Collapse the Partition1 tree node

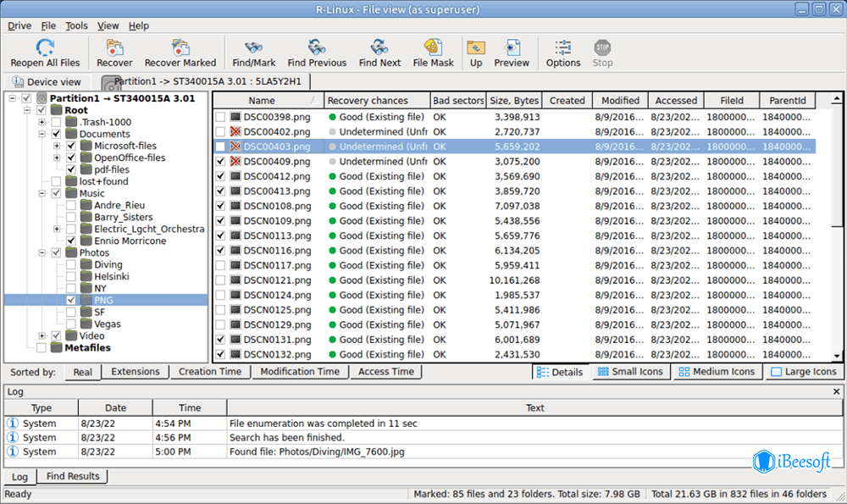12,98
